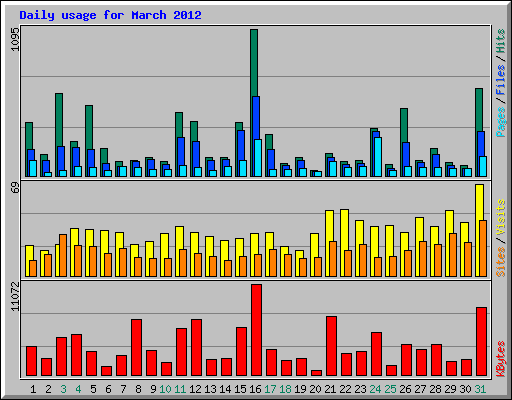Select day label 19 on the x-axis
This screenshot has height=400, width=512.
click(300, 389)
